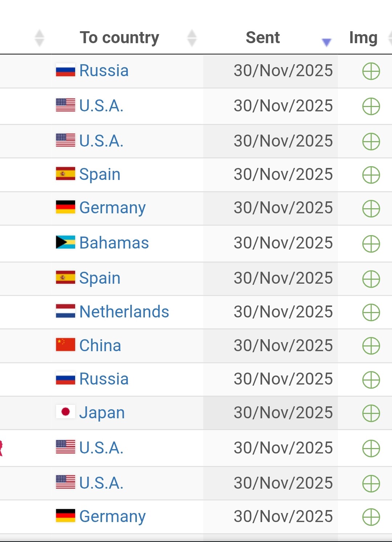This screenshot has height=542, width=392.
Task: Open the Bahamas country link
Action: pos(114,243)
